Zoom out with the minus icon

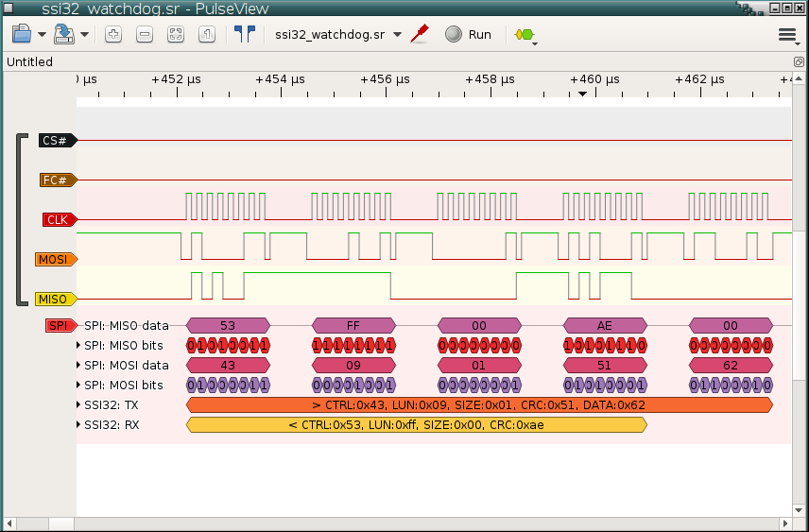(145, 35)
